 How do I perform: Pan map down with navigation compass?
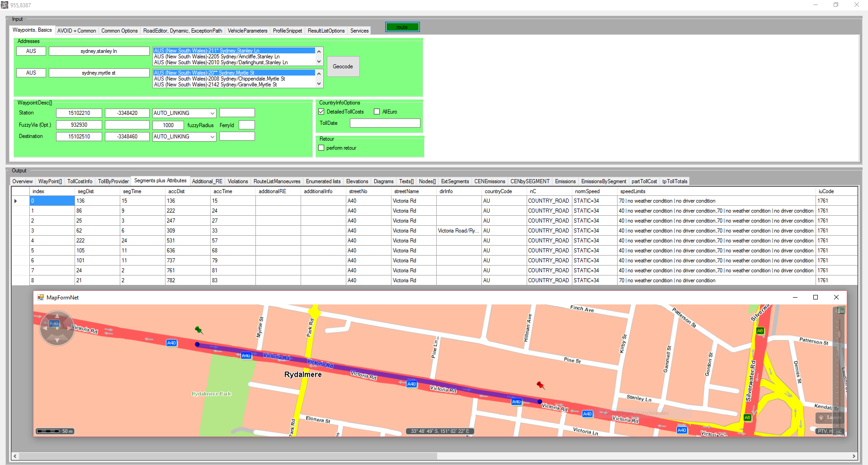(57, 340)
